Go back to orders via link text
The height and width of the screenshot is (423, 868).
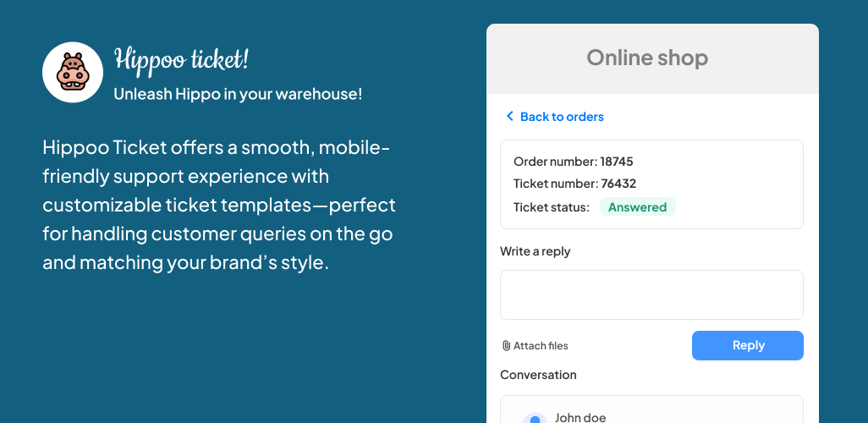pyautogui.click(x=562, y=117)
